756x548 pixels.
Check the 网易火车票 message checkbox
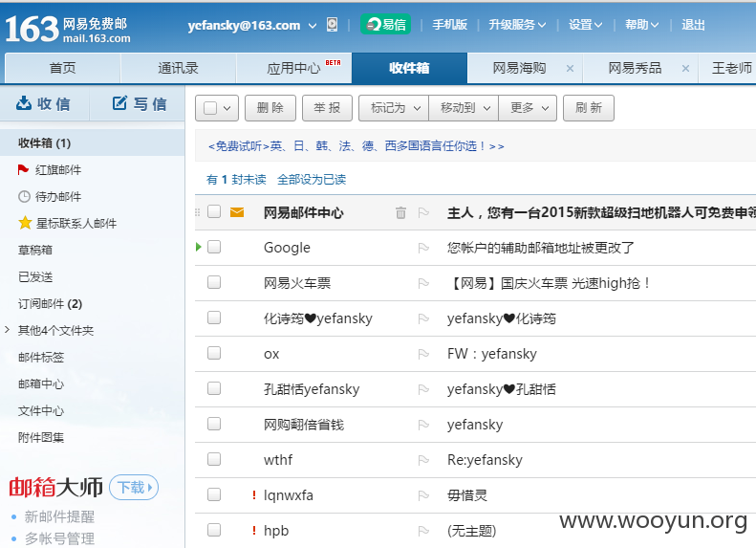click(x=214, y=282)
